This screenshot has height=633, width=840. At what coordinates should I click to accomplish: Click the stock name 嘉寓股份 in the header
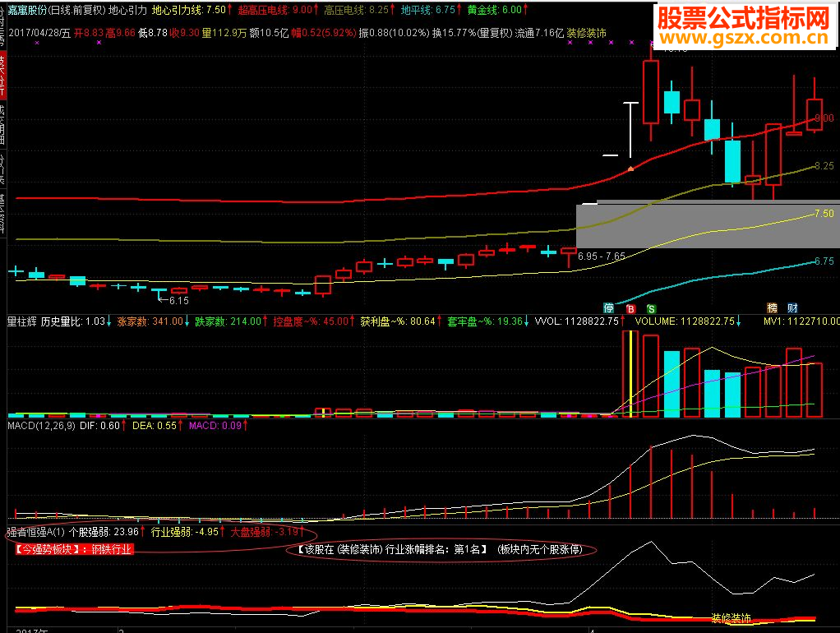(x=27, y=10)
